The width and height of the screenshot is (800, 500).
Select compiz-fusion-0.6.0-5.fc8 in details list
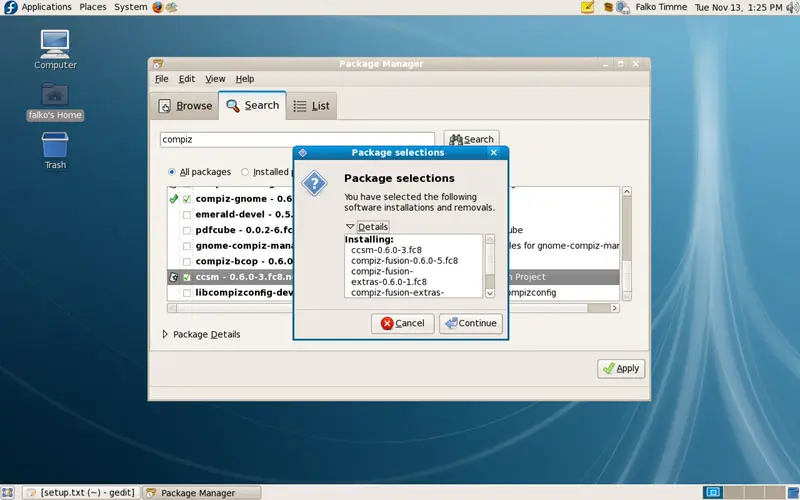pos(405,261)
